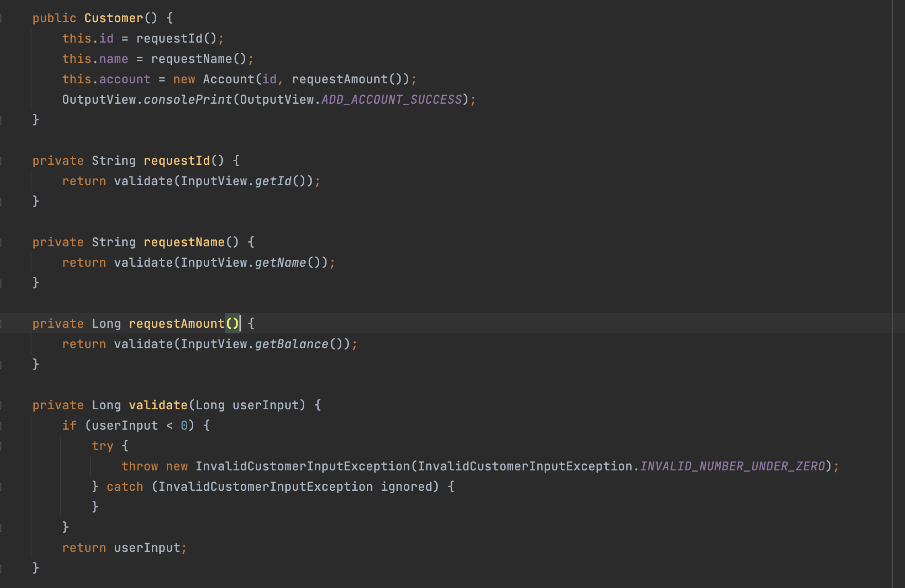Click the ADD_ACCOUNT_SUCCESS constant
905x588 pixels.
[391, 100]
